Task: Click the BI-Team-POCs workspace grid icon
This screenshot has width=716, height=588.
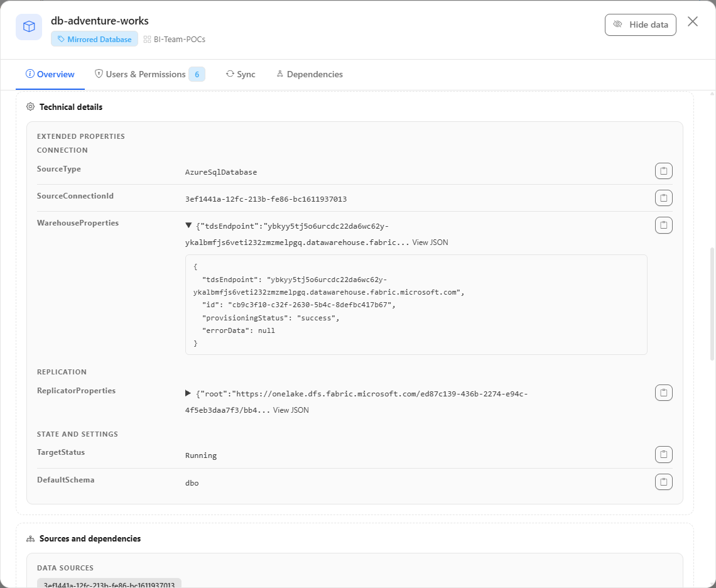Action: [x=147, y=40]
